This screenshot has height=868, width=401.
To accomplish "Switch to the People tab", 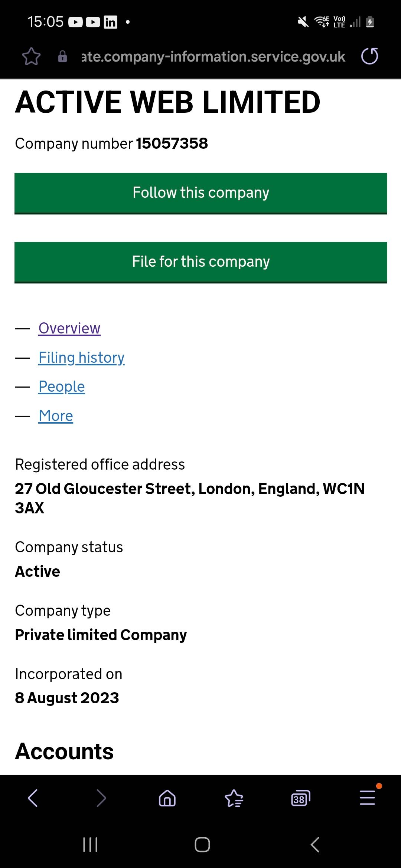I will coord(62,387).
